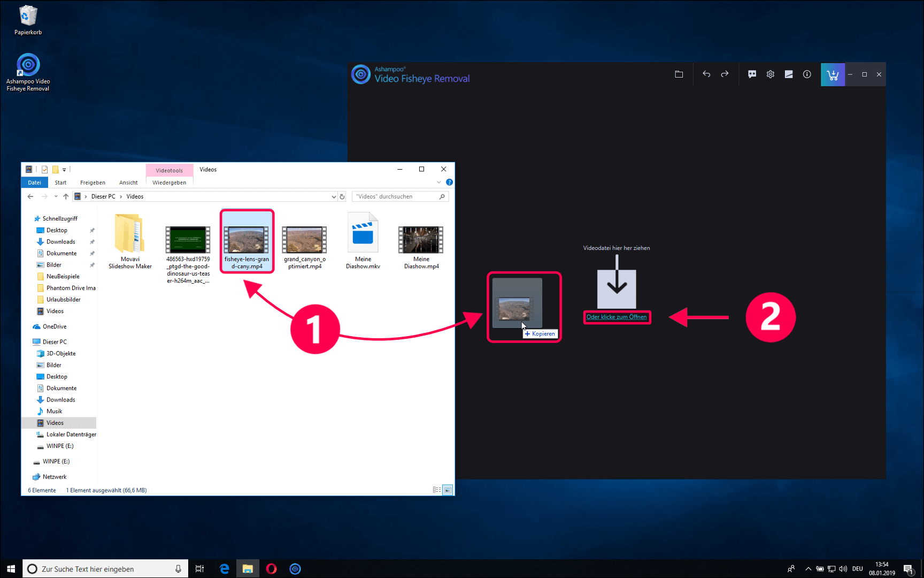
Task: Click the skin/theme image icon
Action: pyautogui.click(x=789, y=74)
